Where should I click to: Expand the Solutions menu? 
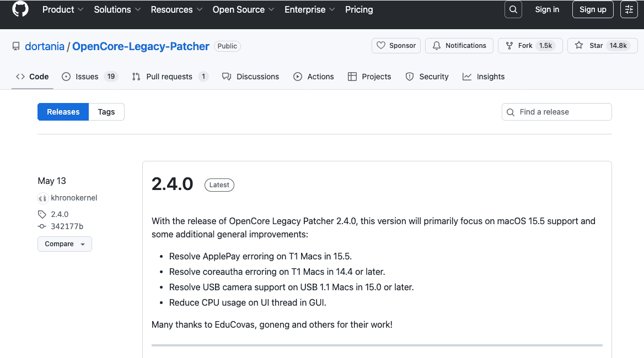point(117,9)
